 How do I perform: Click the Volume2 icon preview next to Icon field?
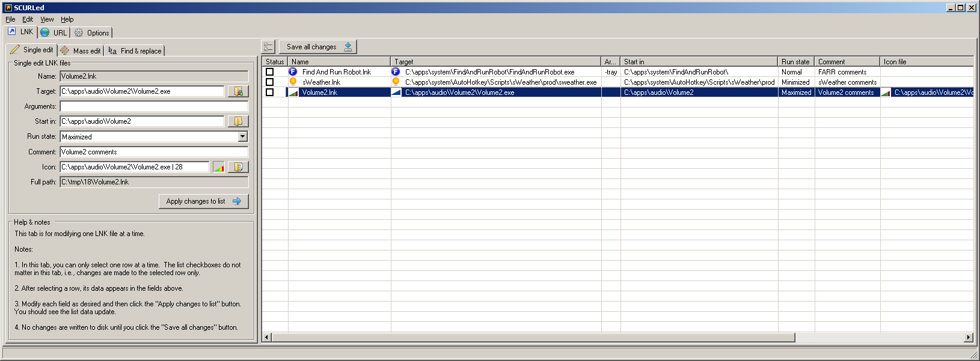click(218, 167)
